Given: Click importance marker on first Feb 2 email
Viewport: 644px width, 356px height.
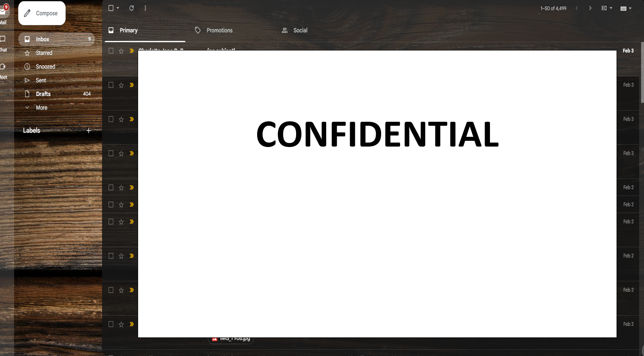Looking at the screenshot, I should tap(131, 187).
